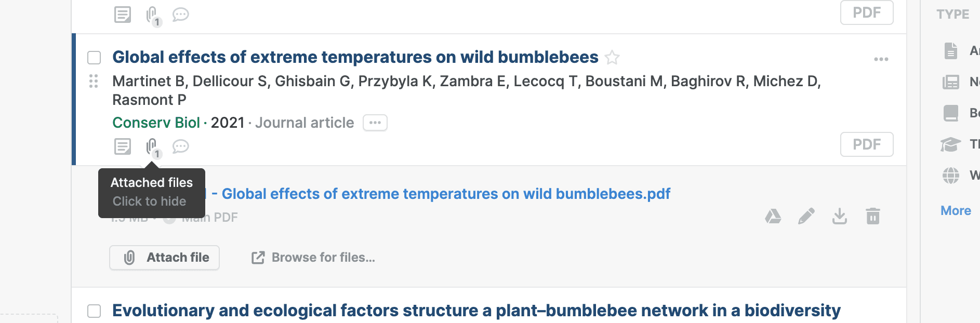Show the abstract notes icon for the bumblebees article

click(x=123, y=146)
